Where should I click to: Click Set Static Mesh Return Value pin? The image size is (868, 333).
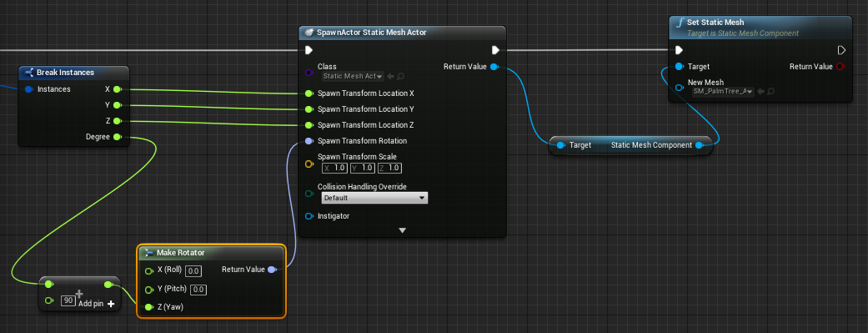[x=840, y=67]
